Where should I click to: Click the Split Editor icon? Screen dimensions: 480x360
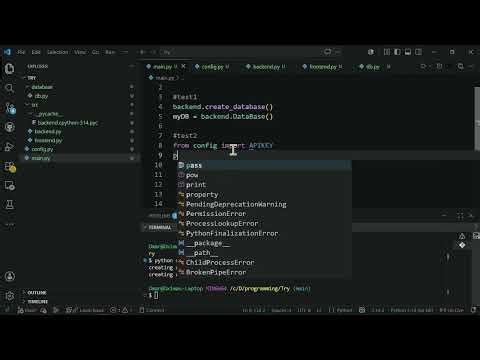(439, 66)
